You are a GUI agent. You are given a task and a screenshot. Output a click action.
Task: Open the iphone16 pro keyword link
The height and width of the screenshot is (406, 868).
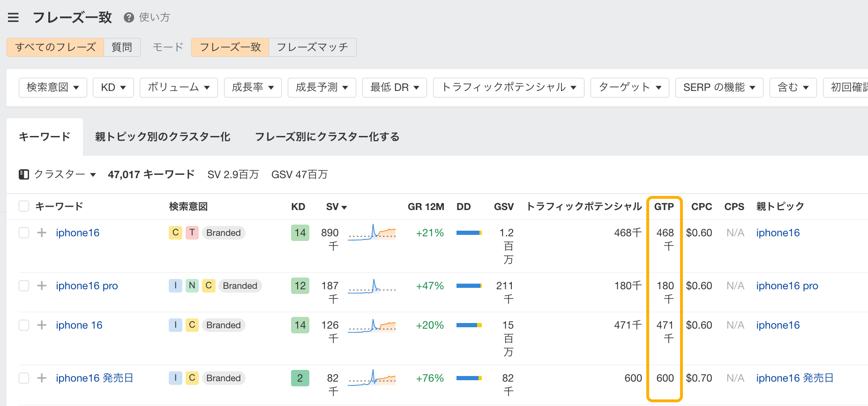coord(87,286)
